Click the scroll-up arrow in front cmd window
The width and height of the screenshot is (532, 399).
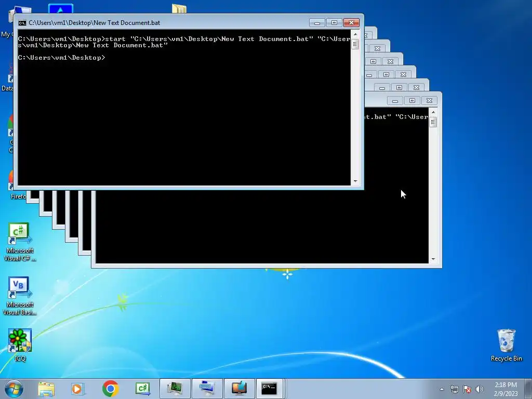pos(355,34)
